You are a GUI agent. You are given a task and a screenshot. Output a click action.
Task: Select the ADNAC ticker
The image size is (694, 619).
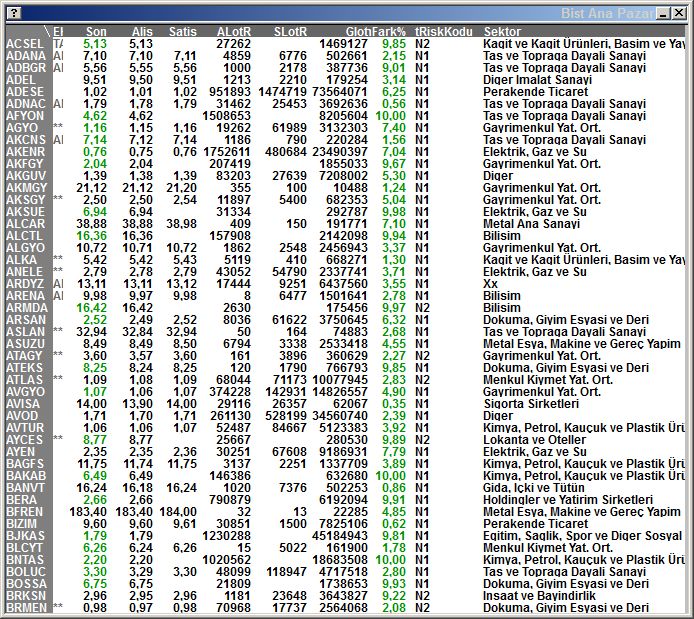26,104
